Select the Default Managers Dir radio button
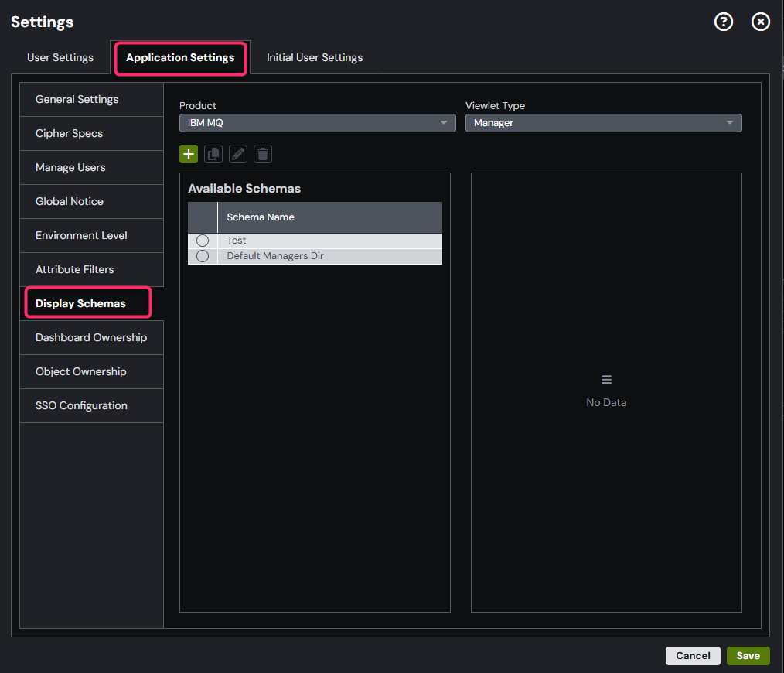This screenshot has height=673, width=784. click(x=202, y=256)
